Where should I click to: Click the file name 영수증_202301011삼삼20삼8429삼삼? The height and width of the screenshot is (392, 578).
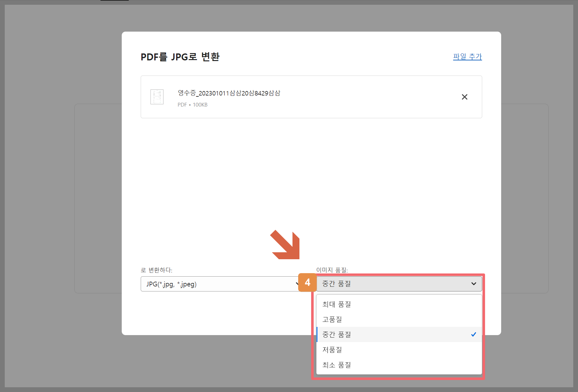229,93
